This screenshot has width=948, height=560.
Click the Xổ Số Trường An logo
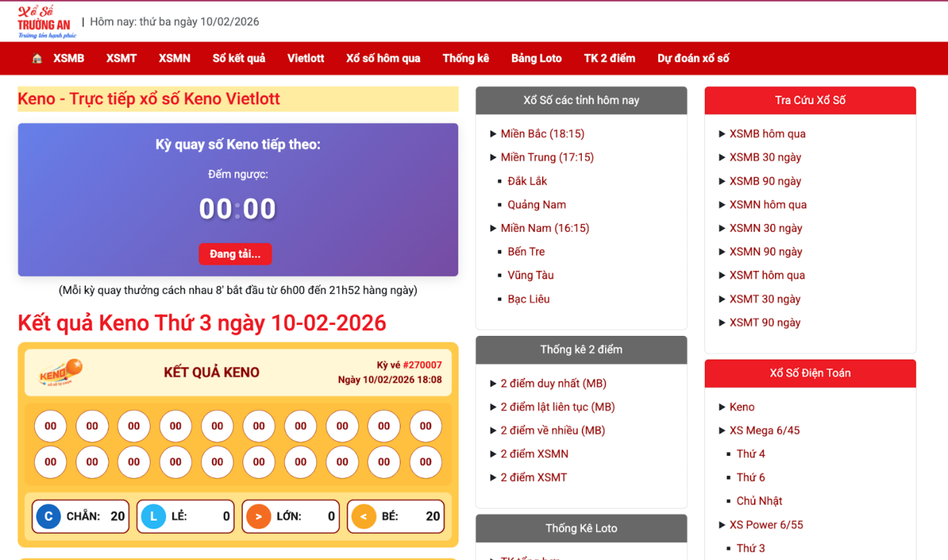[x=46, y=22]
